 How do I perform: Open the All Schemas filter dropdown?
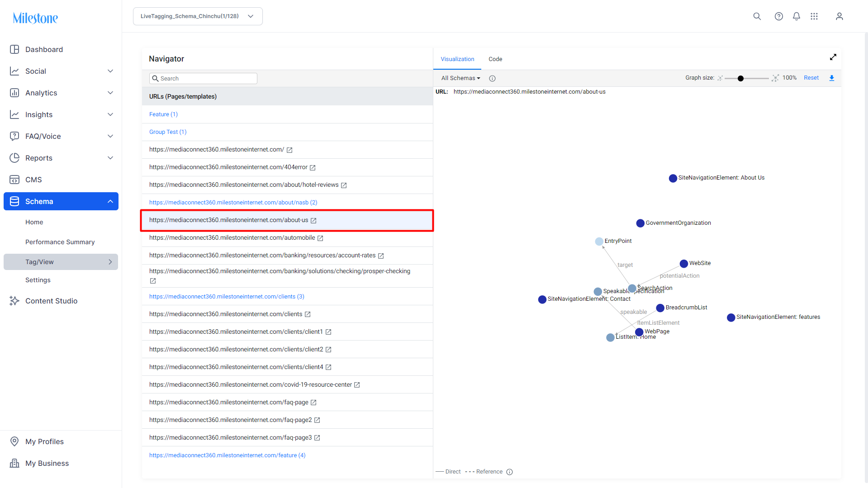460,78
